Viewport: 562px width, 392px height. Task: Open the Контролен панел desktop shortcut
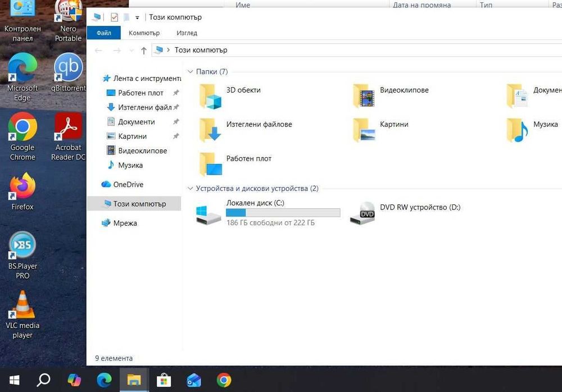[22, 21]
